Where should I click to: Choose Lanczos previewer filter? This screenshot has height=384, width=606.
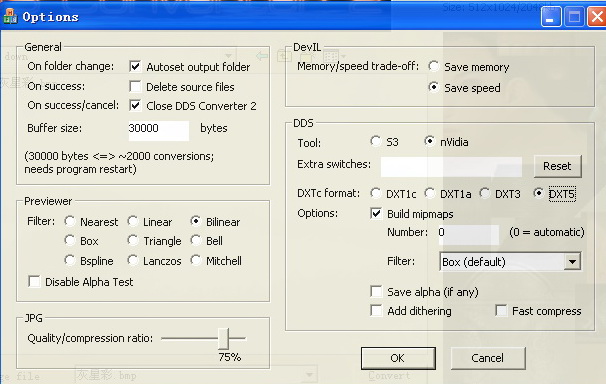click(133, 260)
